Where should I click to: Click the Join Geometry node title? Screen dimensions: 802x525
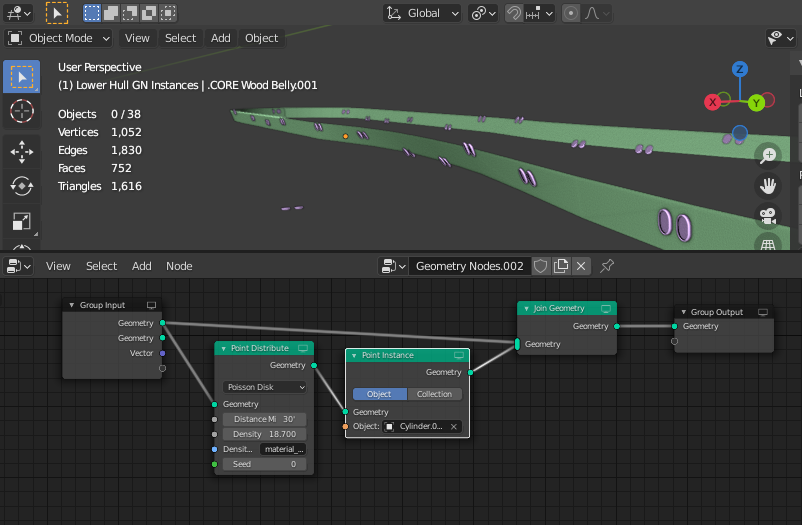(x=559, y=309)
